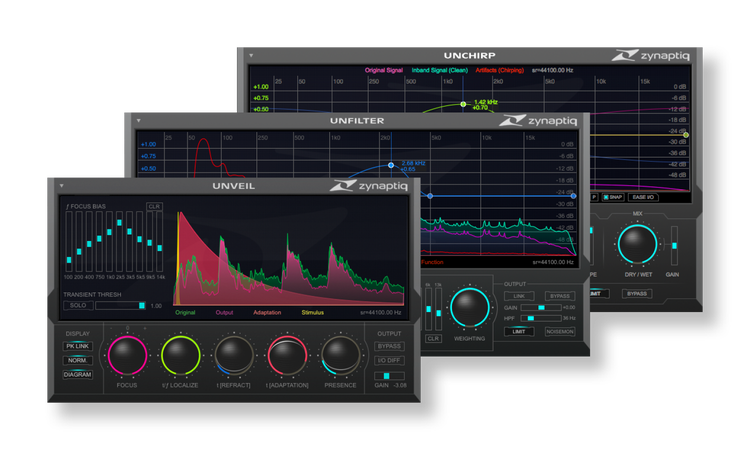The height and width of the screenshot is (450, 750).
Task: Click the I/O DIFF button in UNVEIL
Action: [389, 360]
